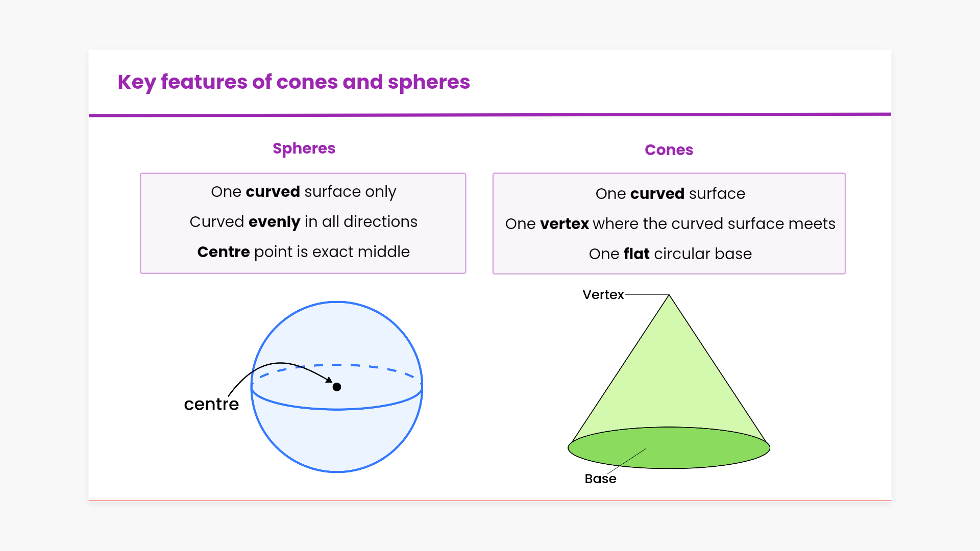Screen dimensions: 980x551
Task: Click 'One flat circular base' text
Action: point(670,254)
